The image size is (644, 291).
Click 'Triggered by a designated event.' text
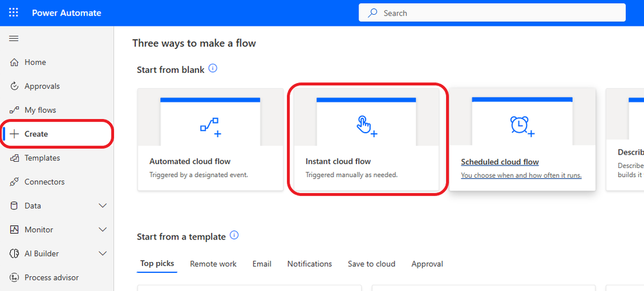[x=199, y=175]
